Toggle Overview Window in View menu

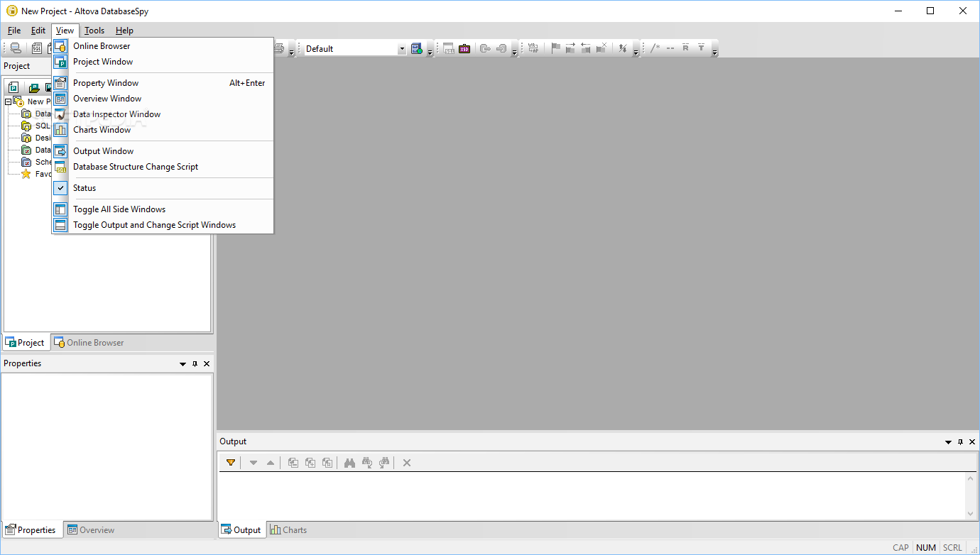(163, 99)
